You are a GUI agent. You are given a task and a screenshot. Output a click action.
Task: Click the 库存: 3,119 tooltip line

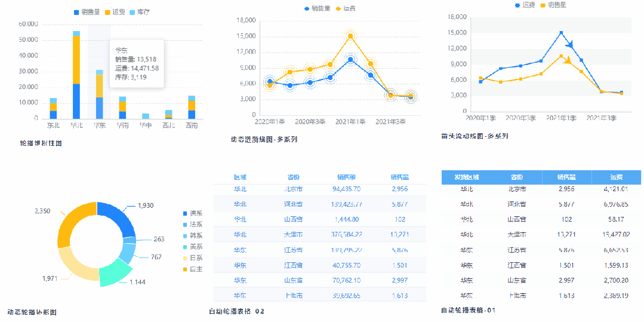131,77
